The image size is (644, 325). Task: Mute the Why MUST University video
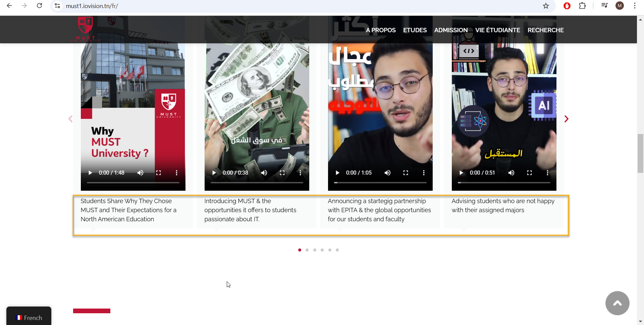pyautogui.click(x=140, y=173)
